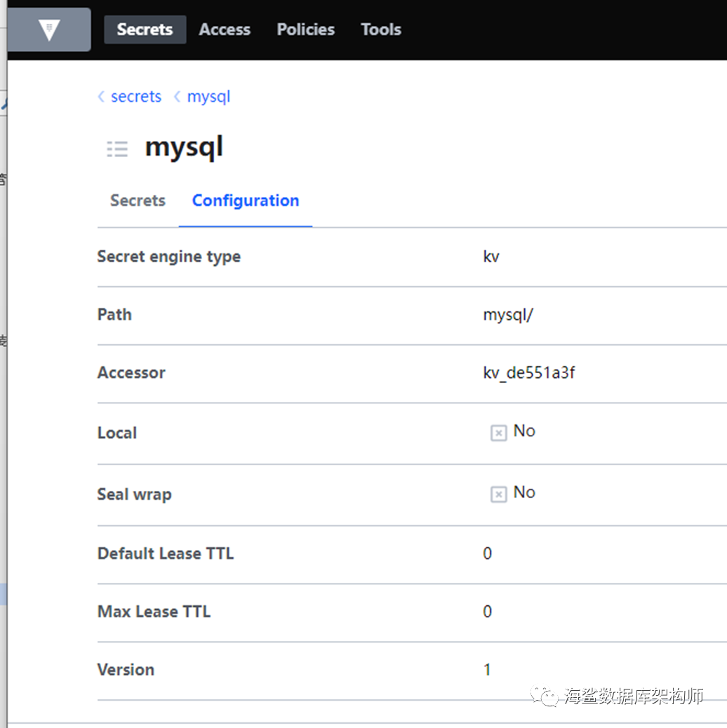Viewport: 727px width, 728px height.
Task: Click the Seal wrap No status icon
Action: 498,494
